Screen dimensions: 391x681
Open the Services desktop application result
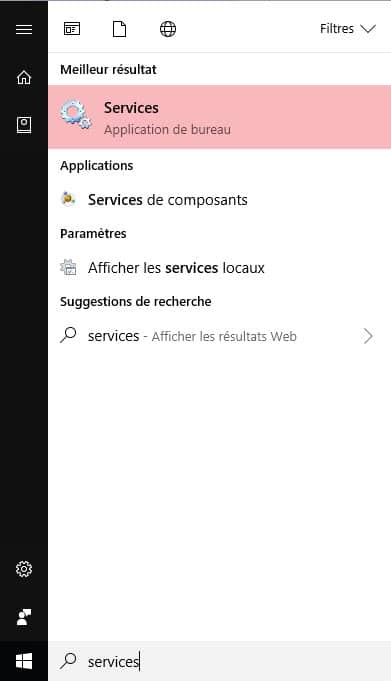pyautogui.click(x=219, y=117)
